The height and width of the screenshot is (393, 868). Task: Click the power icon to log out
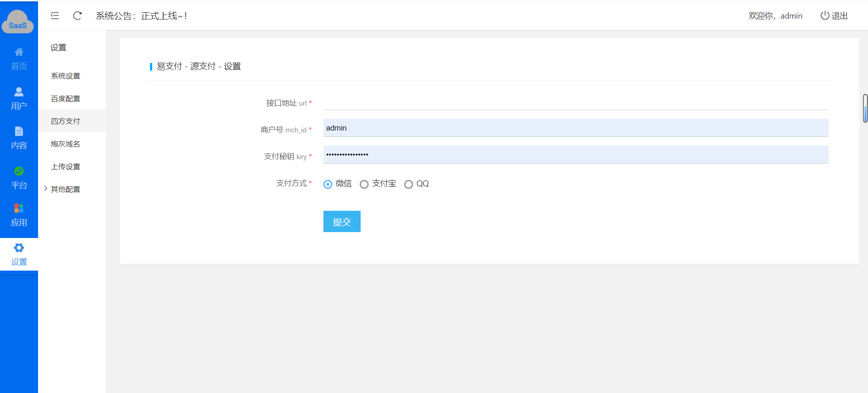tap(825, 15)
